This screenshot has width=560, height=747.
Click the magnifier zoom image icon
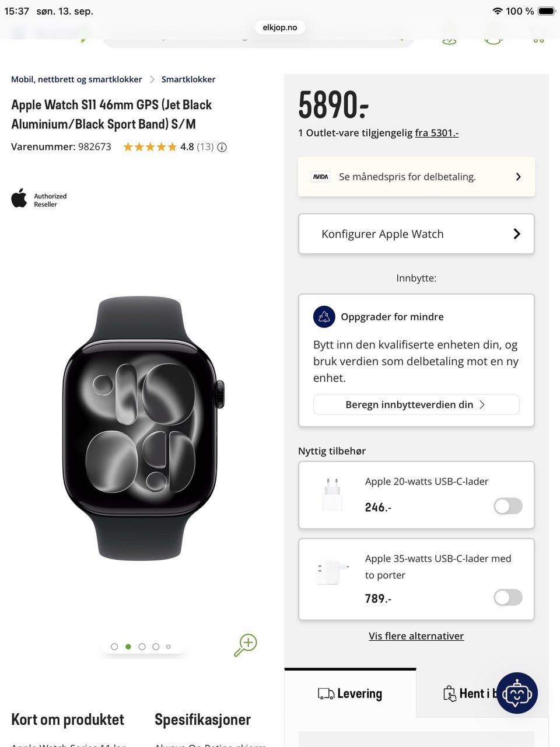coord(246,645)
